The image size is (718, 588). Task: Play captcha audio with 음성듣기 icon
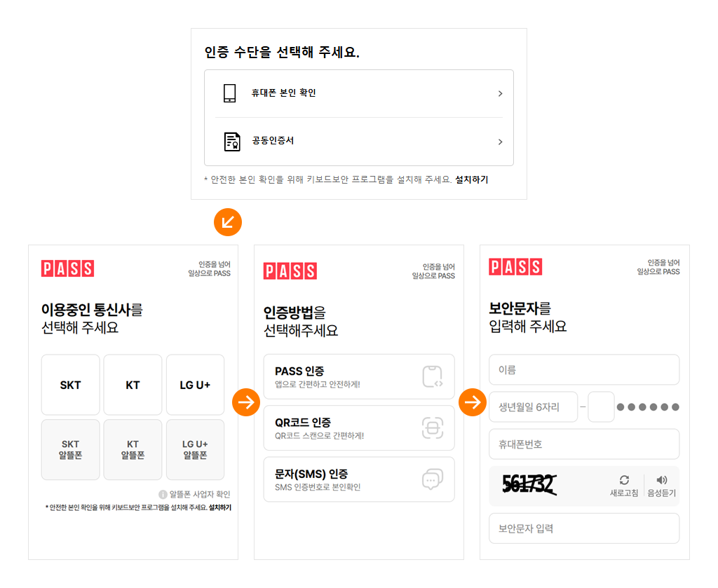(x=662, y=480)
